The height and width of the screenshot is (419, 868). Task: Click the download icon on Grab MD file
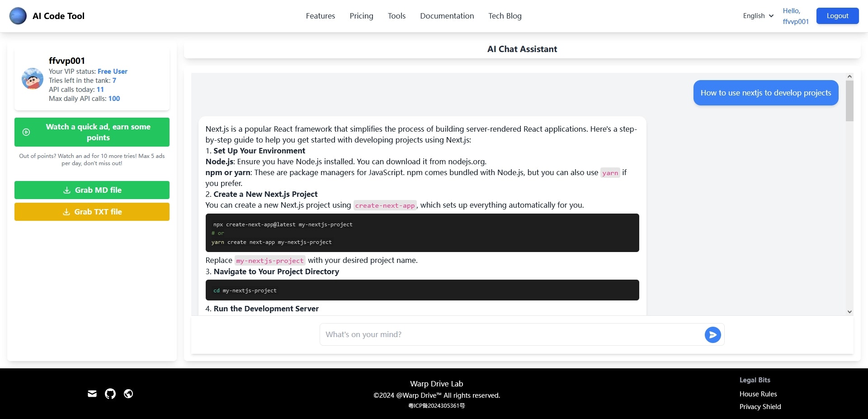point(66,190)
